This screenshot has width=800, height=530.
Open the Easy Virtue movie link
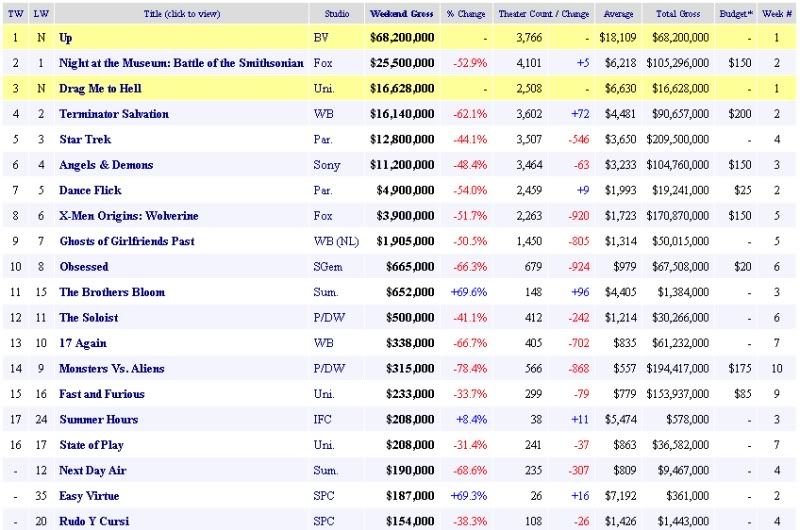[x=89, y=496]
